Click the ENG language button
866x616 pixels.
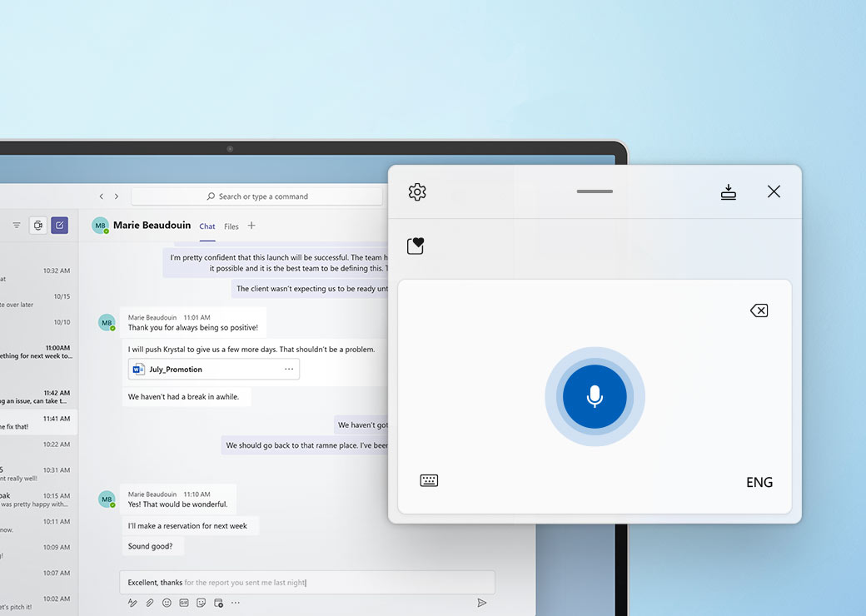pos(759,481)
